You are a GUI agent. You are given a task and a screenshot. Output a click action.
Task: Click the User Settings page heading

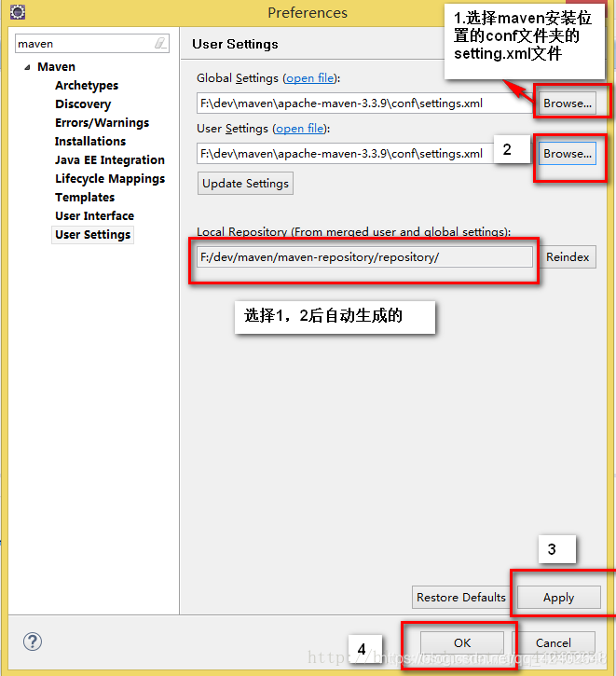(x=235, y=44)
